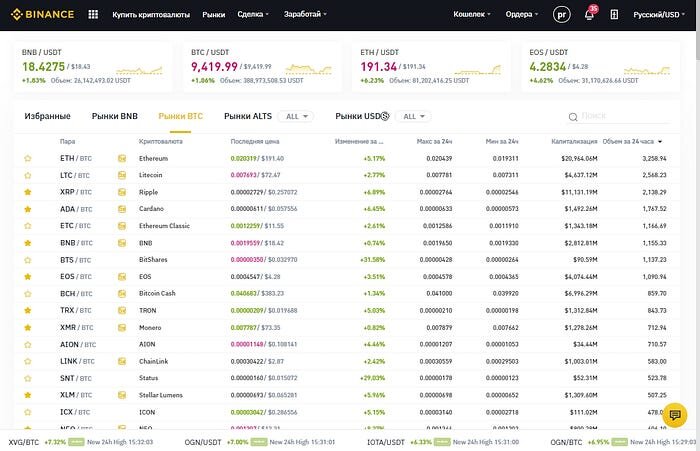The width and height of the screenshot is (700, 451).
Task: Open the notifications bell icon
Action: click(589, 15)
